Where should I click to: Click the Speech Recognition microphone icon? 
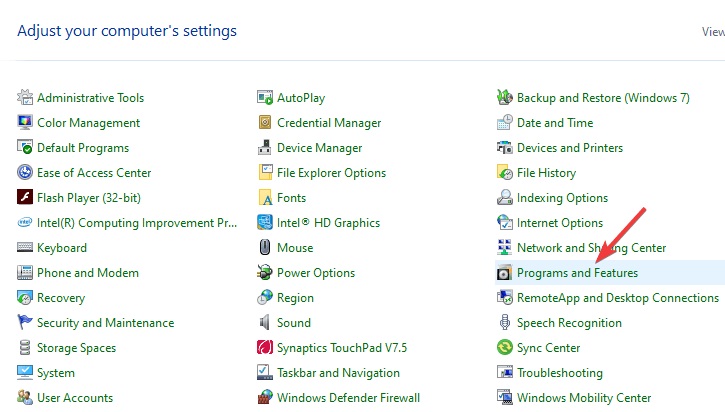505,322
